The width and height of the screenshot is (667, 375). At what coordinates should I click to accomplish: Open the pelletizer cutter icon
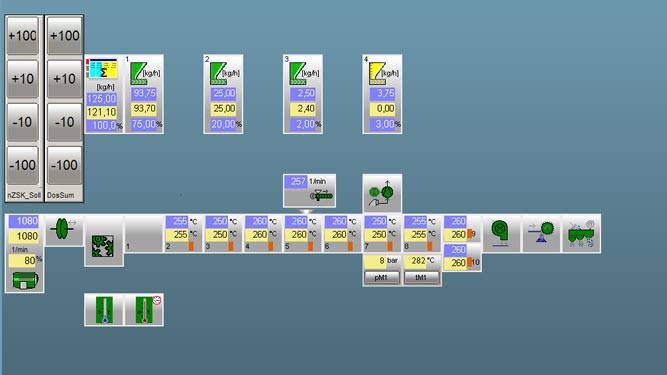coord(541,232)
